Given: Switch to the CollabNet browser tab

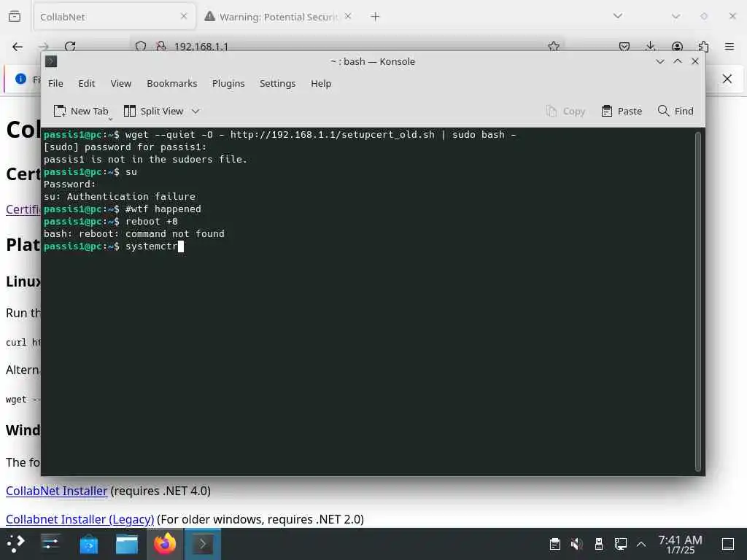Looking at the screenshot, I should pyautogui.click(x=115, y=17).
